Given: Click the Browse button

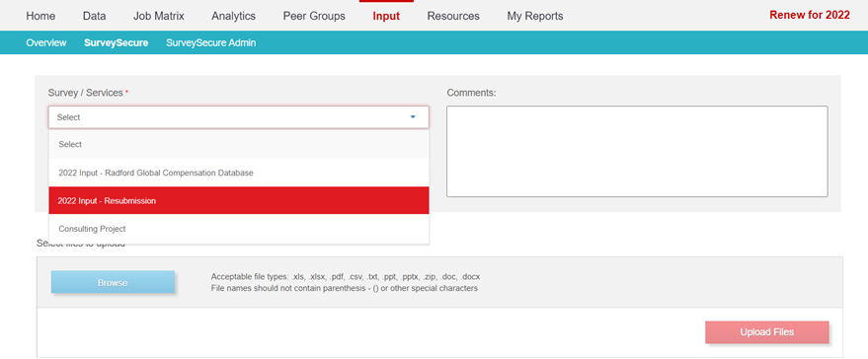Looking at the screenshot, I should pyautogui.click(x=113, y=282).
